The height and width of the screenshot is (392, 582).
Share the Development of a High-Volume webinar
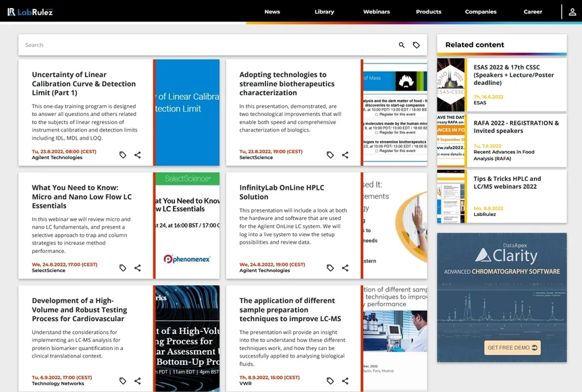tap(137, 381)
